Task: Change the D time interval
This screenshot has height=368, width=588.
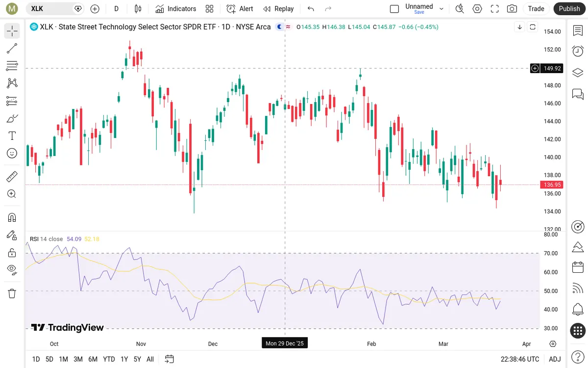Action: (116, 8)
